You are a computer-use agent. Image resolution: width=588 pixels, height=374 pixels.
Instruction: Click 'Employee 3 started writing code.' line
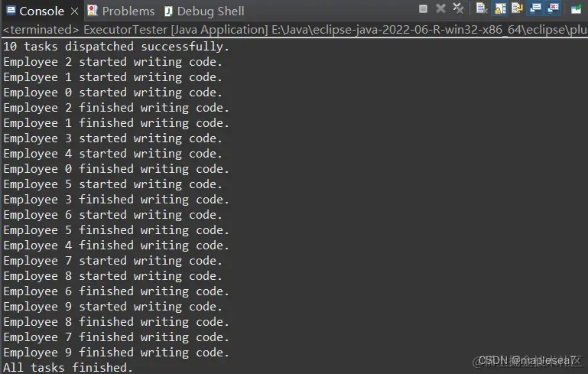113,138
